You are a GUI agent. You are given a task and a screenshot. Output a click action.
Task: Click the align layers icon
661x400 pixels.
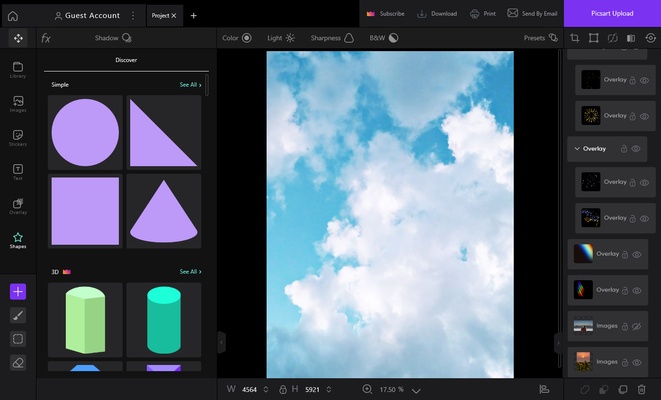click(x=544, y=389)
